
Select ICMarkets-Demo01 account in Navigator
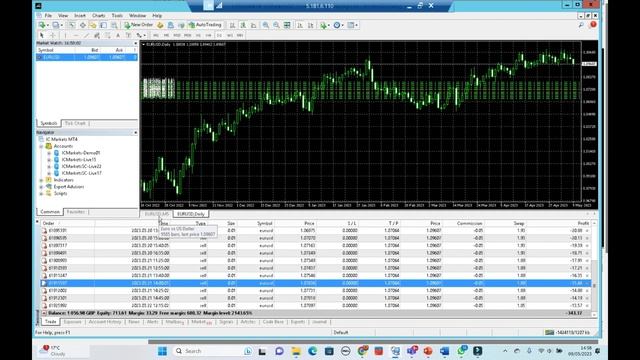pos(80,153)
